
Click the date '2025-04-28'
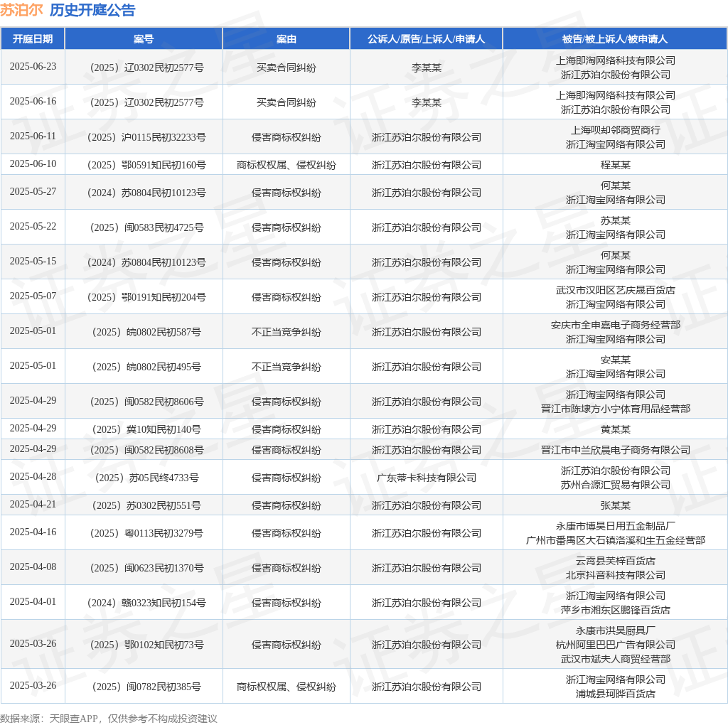click(33, 477)
